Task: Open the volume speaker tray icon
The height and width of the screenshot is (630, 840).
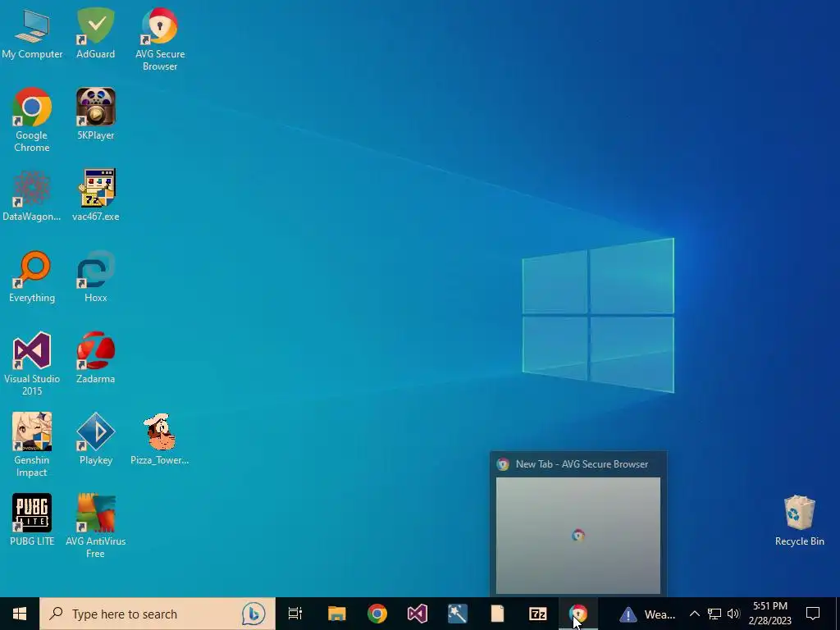Action: click(733, 614)
